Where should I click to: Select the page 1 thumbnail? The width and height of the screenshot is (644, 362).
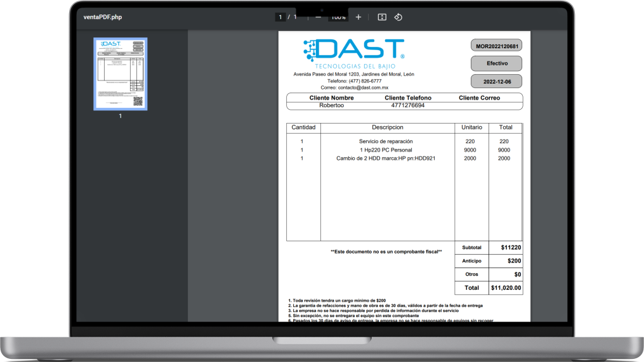coord(121,74)
